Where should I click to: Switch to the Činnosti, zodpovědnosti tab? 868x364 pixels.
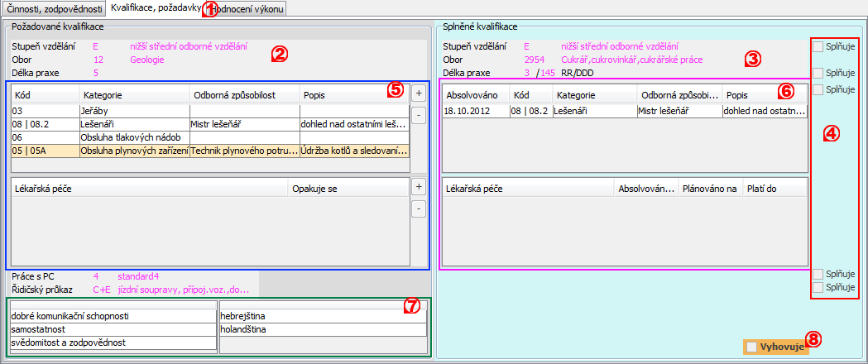(x=54, y=10)
